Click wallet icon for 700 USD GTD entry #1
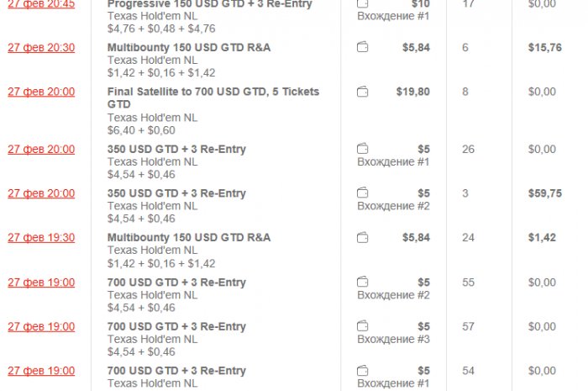Viewport: 588px width, 391px height. pos(363,371)
